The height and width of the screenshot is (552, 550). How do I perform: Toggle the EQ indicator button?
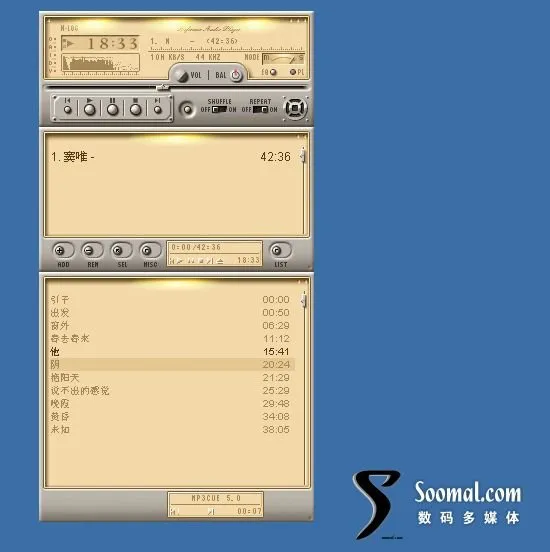click(x=273, y=72)
